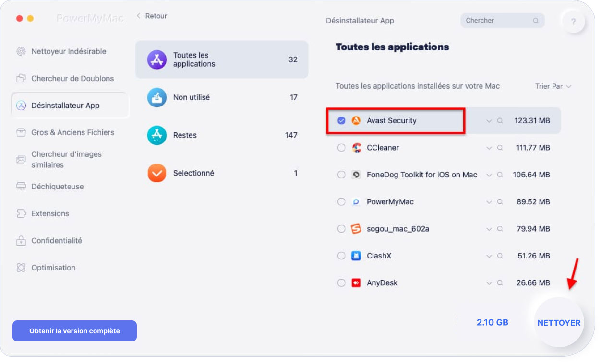Click the Déchiqueteuse shredder icon
601x364 pixels.
[21, 187]
